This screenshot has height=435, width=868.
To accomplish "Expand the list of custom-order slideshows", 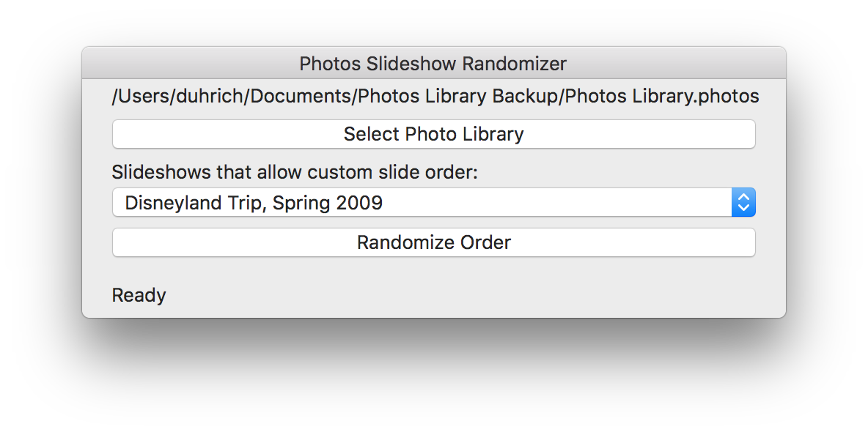I will (433, 203).
